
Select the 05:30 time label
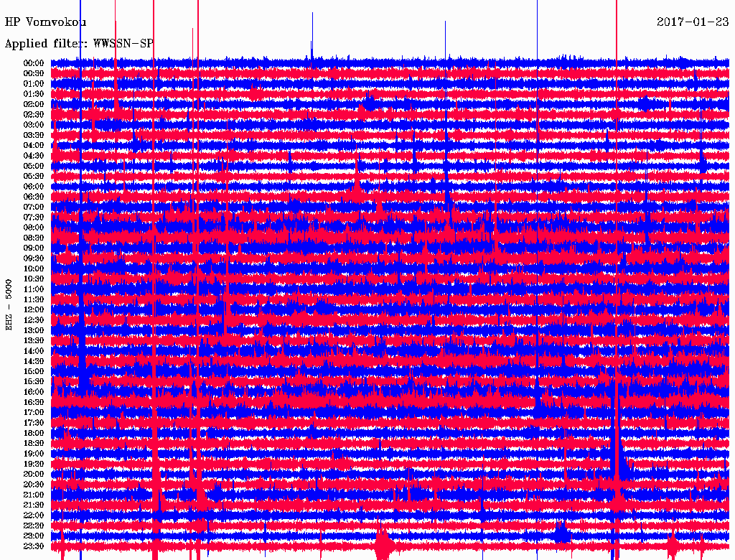coord(34,177)
